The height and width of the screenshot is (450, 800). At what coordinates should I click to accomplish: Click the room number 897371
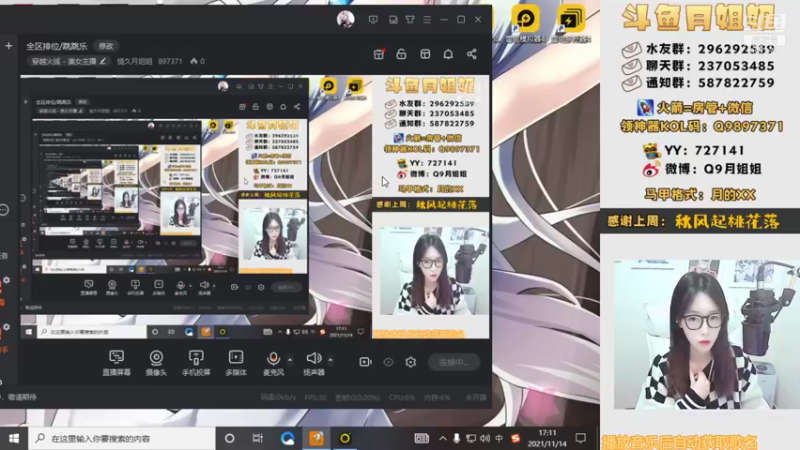click(170, 61)
